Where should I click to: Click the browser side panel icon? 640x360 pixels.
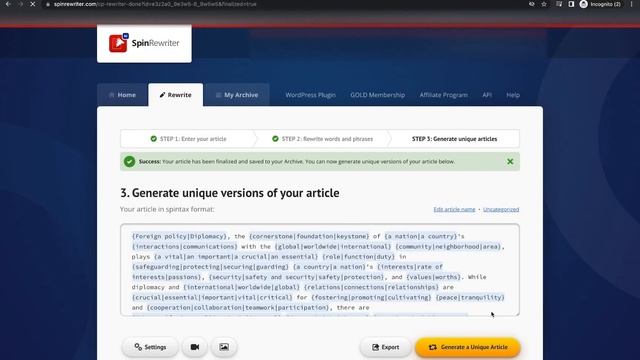(x=571, y=4)
